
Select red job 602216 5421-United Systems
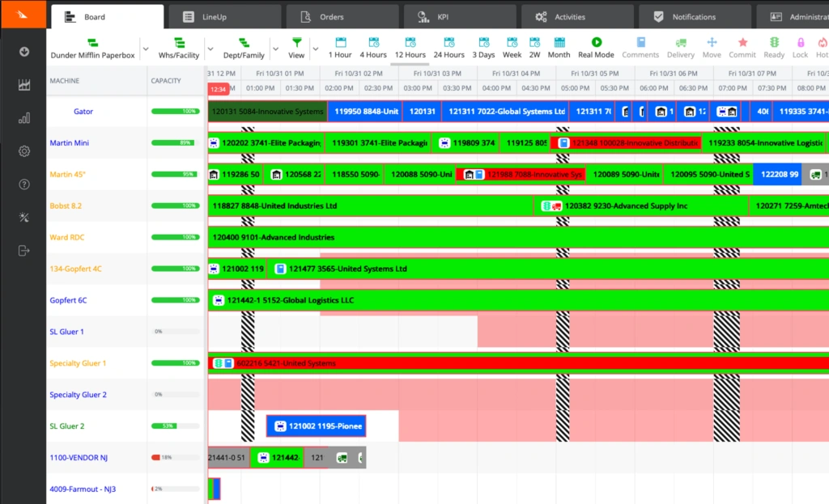518,363
